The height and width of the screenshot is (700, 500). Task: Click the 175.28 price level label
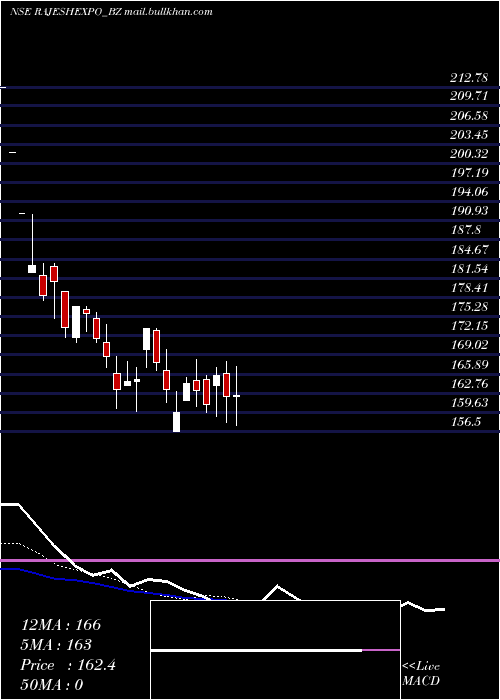(469, 307)
